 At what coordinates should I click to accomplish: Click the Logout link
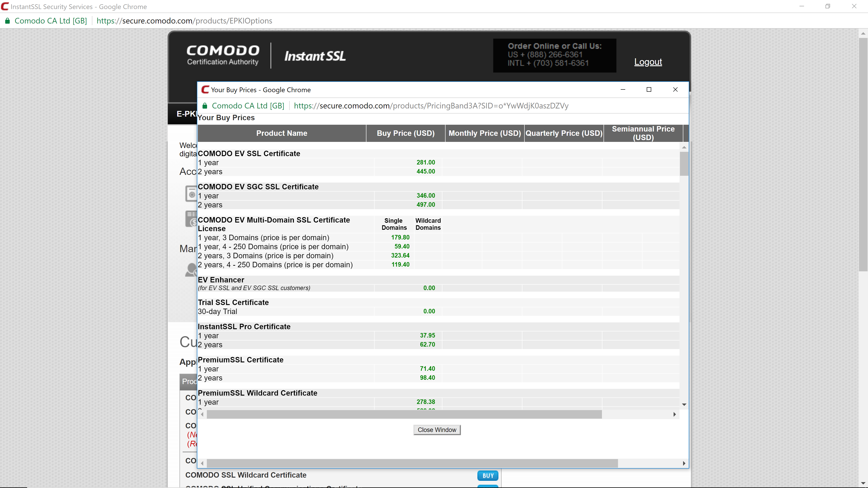(648, 62)
